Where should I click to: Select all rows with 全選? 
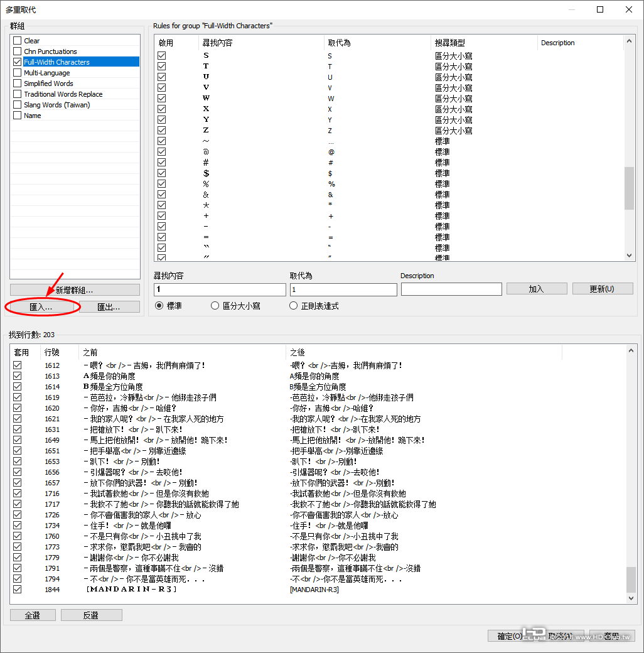pos(33,615)
